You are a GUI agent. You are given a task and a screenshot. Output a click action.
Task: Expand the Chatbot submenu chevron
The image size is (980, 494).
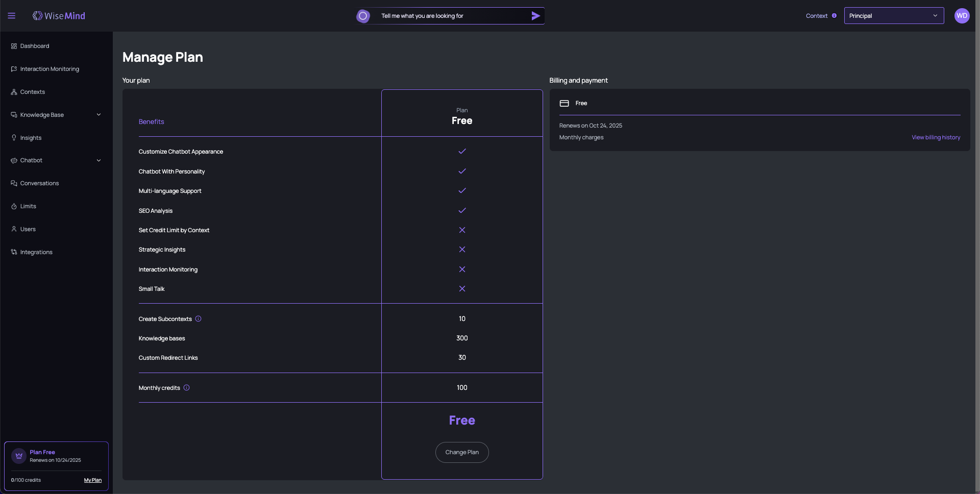[x=99, y=161]
